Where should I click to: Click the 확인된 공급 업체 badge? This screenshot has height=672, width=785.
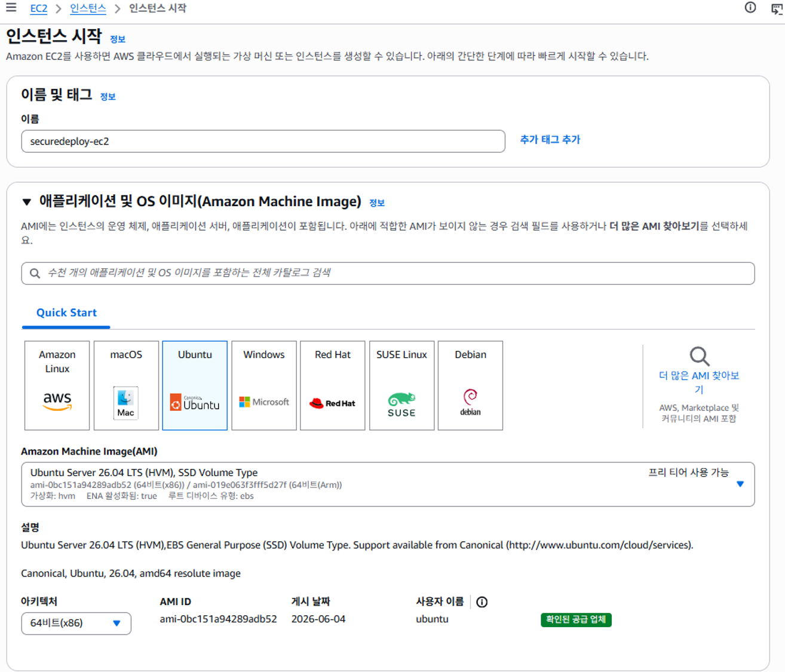(576, 619)
